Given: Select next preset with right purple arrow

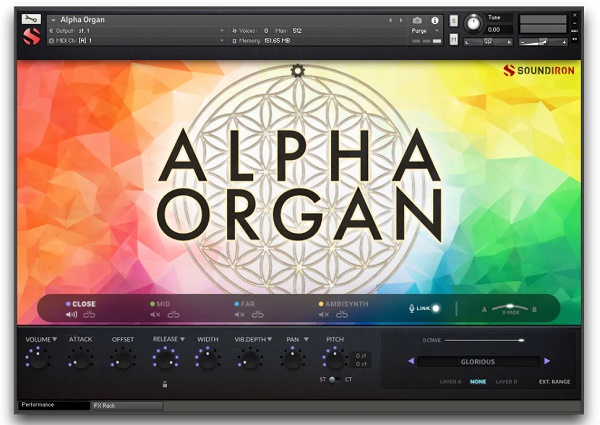Looking at the screenshot, I should click(547, 361).
